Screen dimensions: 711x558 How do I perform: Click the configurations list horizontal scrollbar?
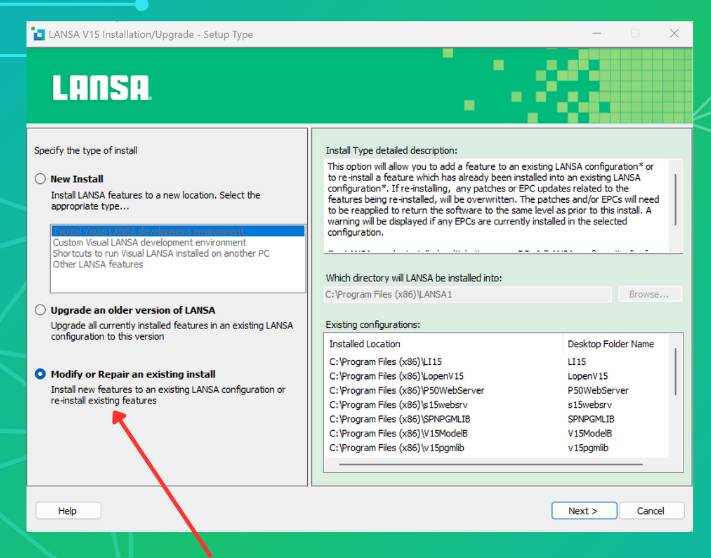(x=491, y=465)
